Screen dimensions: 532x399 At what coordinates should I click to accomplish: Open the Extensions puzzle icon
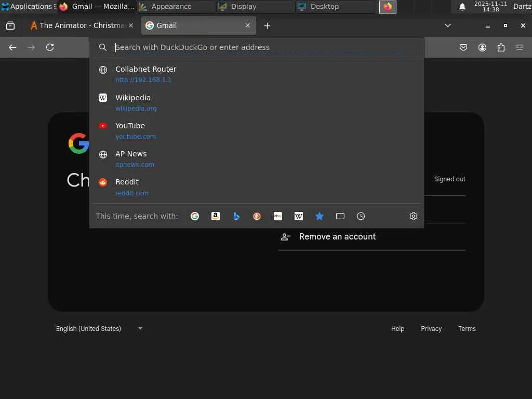pos(501,47)
